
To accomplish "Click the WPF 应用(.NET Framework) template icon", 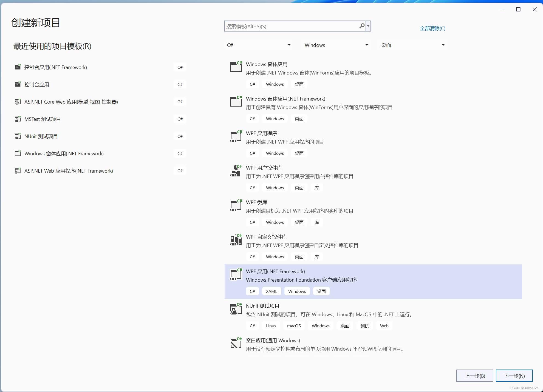I will 236,274.
